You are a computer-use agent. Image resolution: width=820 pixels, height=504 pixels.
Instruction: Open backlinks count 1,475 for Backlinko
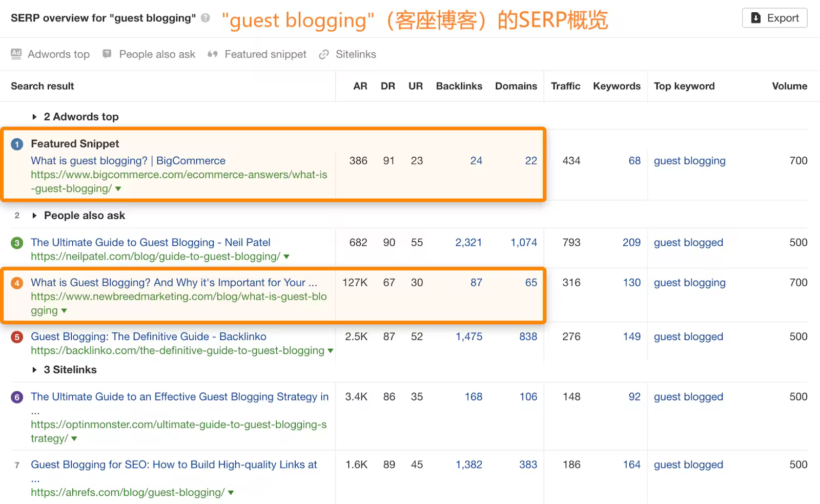tap(469, 337)
